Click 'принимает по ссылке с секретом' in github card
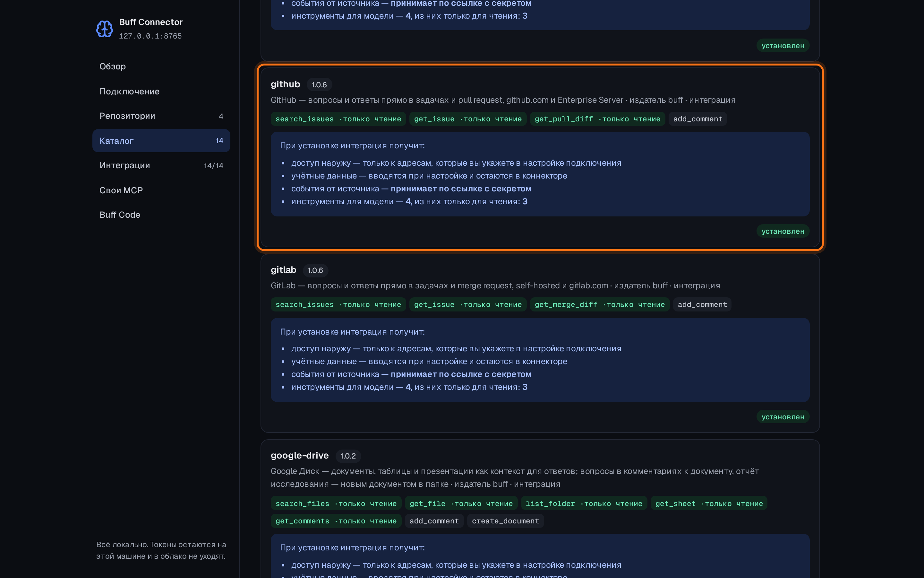 coord(461,189)
